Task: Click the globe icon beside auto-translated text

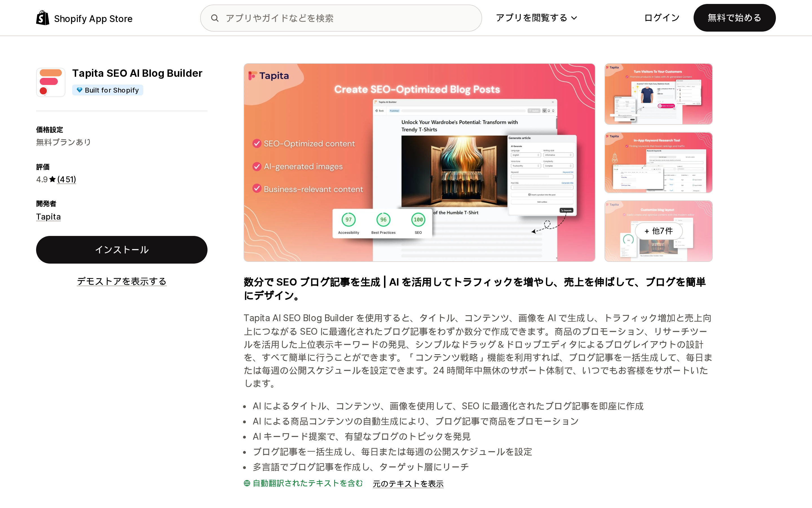Action: [247, 483]
